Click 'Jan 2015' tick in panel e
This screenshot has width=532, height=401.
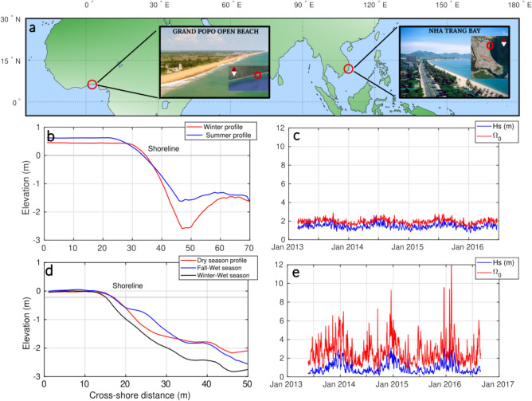[392, 384]
